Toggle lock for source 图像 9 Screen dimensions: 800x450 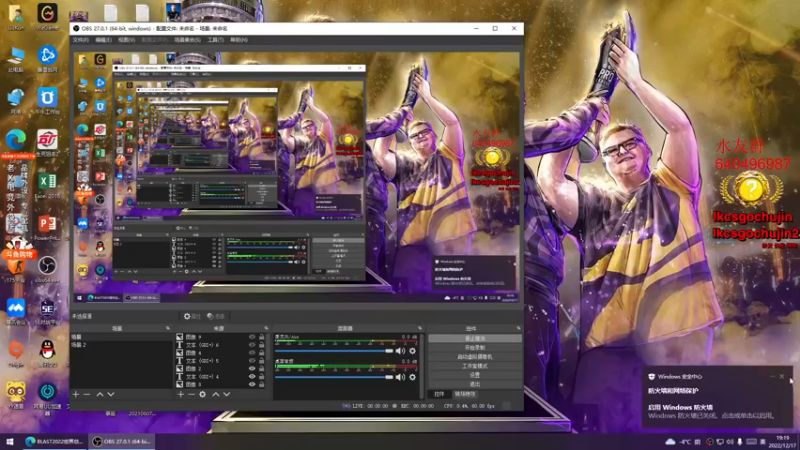pos(262,337)
